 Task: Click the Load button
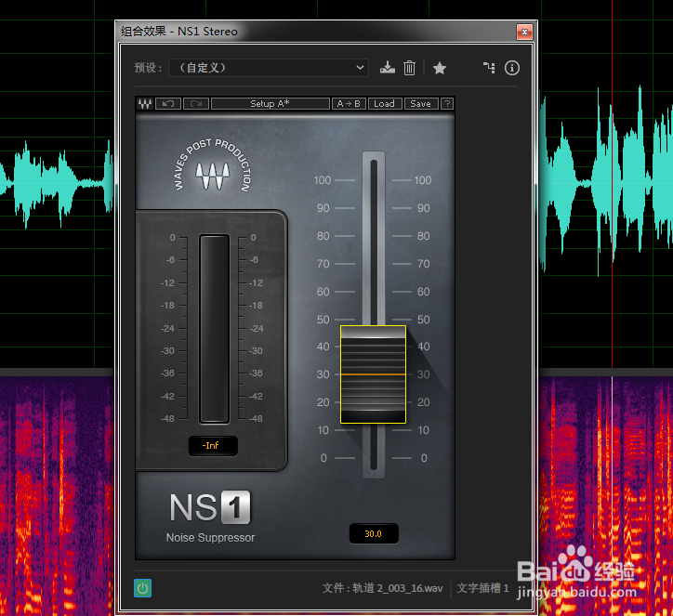point(385,104)
